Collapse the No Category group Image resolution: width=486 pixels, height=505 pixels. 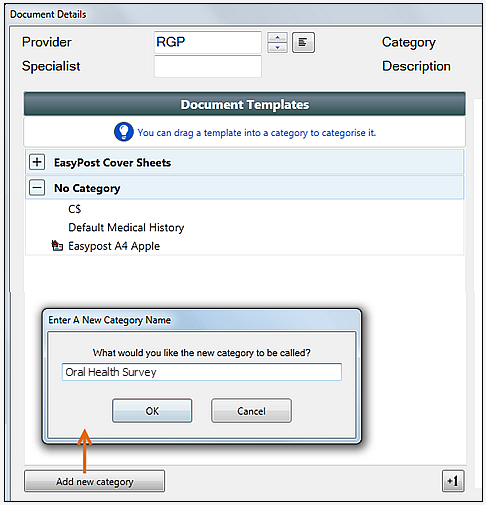(x=37, y=188)
